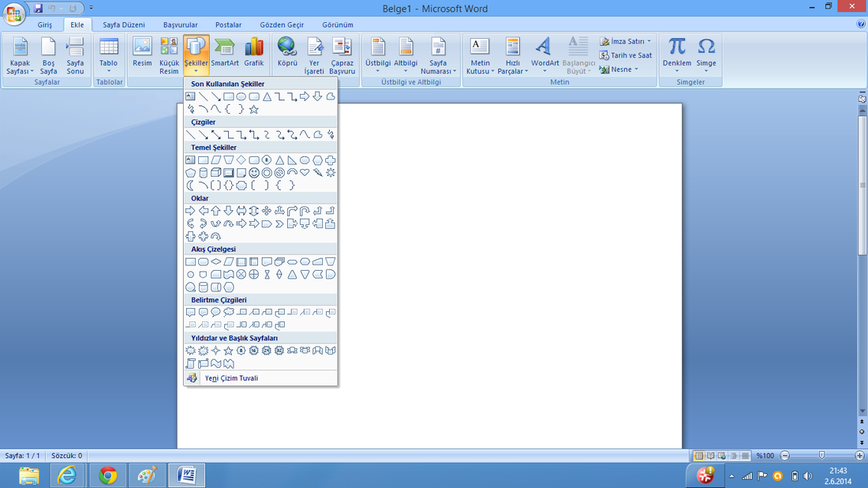Switch to the Giriş tab
Screen dimensions: 868x488
pyautogui.click(x=45, y=25)
